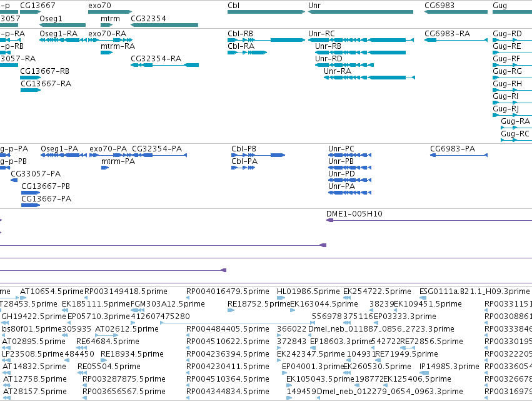532x401 pixels.
Task: Click the CG13667 gene label
Action: [x=38, y=6]
